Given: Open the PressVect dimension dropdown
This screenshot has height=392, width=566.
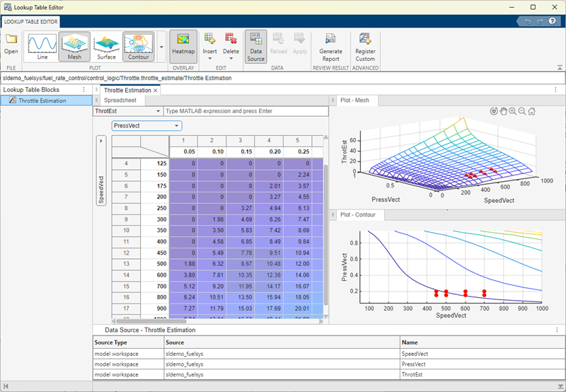Looking at the screenshot, I should [146, 126].
